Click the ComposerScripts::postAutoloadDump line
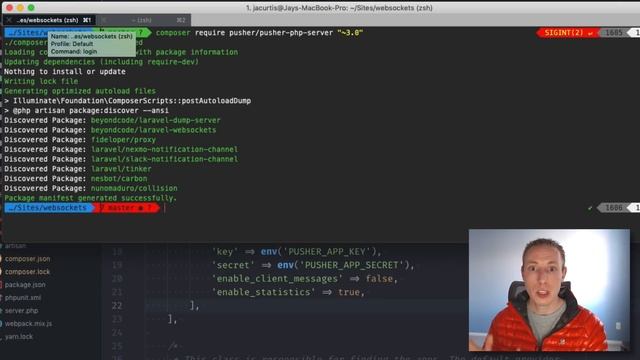This screenshot has height=360, width=640. click(127, 101)
